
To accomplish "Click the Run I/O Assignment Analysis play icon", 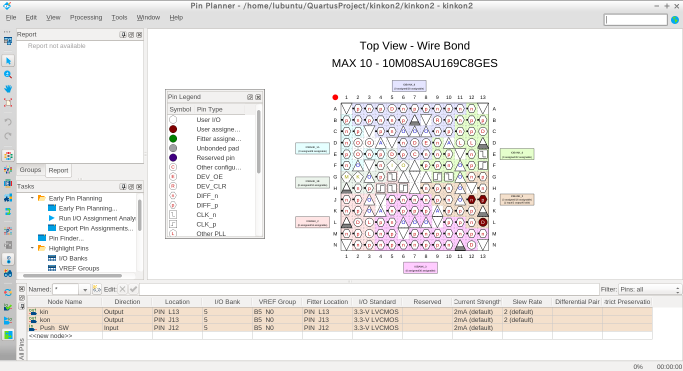I will click(x=52, y=218).
